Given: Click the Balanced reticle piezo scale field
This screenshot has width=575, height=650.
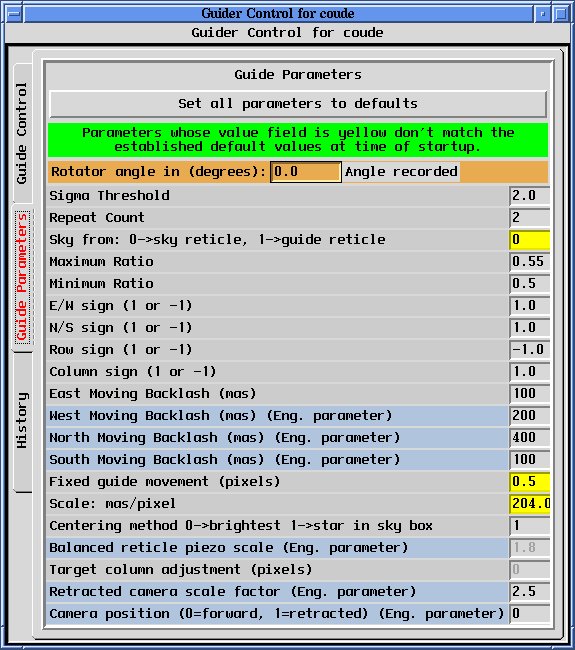Looking at the screenshot, I should click(529, 547).
